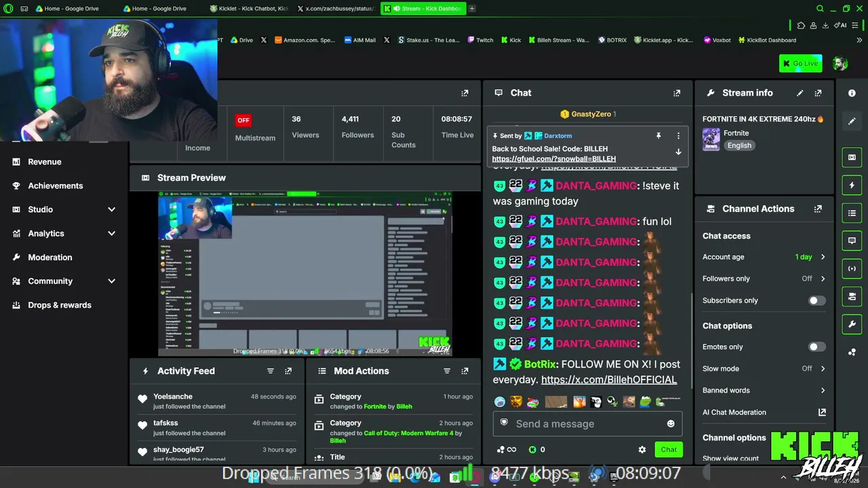Viewport: 868px width, 488px height.
Task: Toggle Subscribers only chat
Action: [x=816, y=300]
